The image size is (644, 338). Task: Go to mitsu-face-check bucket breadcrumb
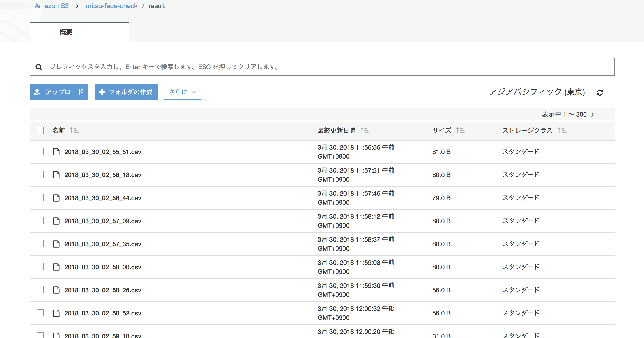point(111,6)
